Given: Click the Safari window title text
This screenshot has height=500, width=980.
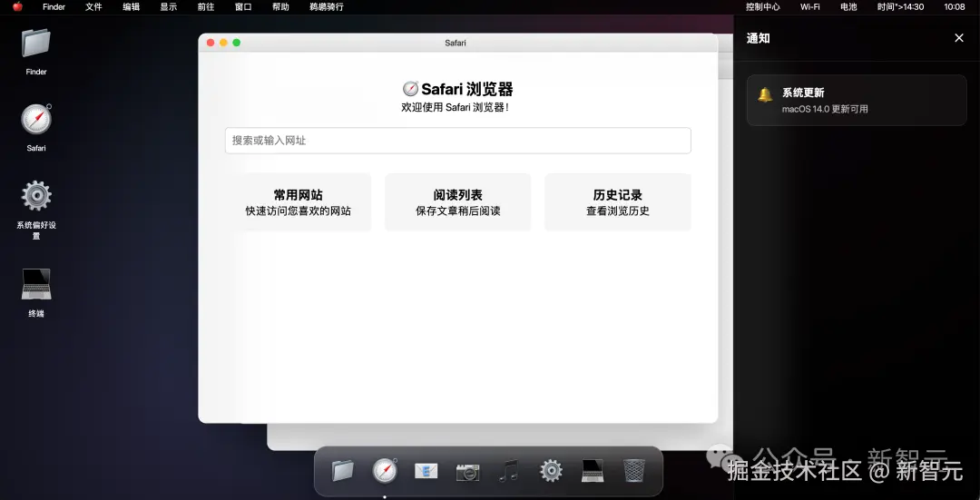Looking at the screenshot, I should click(455, 44).
